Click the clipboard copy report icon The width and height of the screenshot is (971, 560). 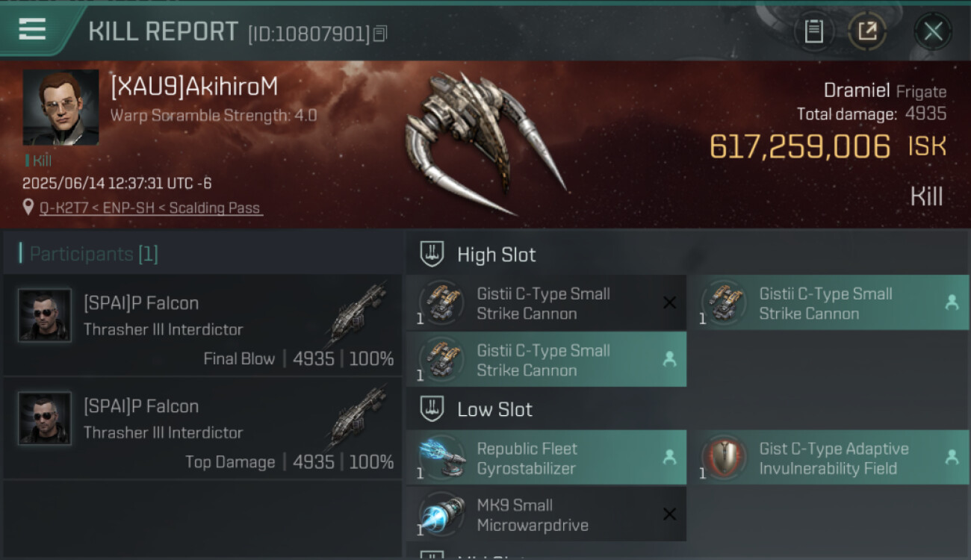[x=813, y=31]
